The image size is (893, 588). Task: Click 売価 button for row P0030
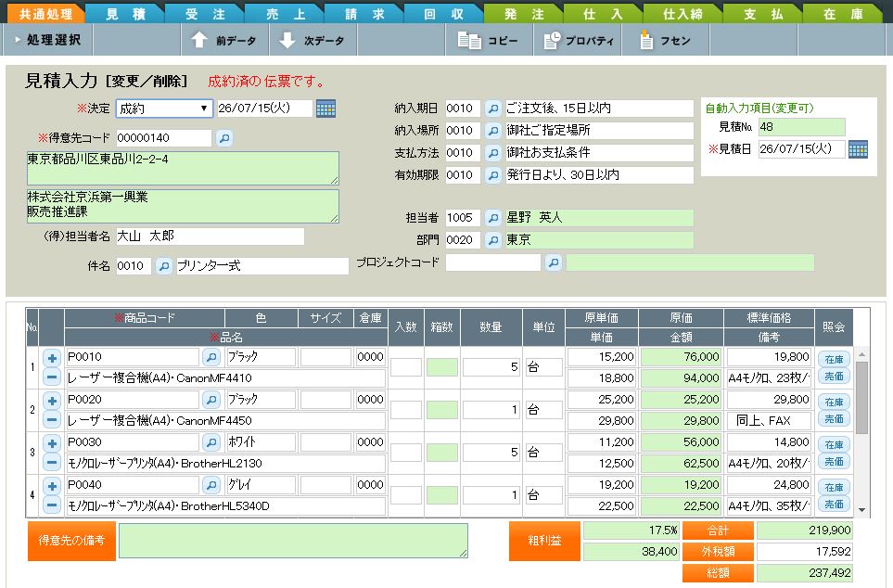(834, 462)
